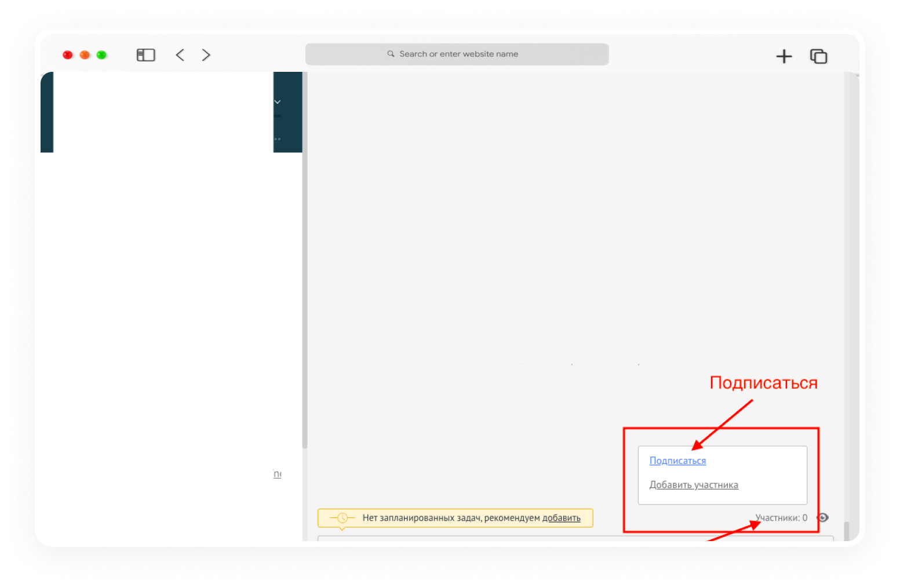Show tab overview icon
900x588 pixels.
coord(818,56)
